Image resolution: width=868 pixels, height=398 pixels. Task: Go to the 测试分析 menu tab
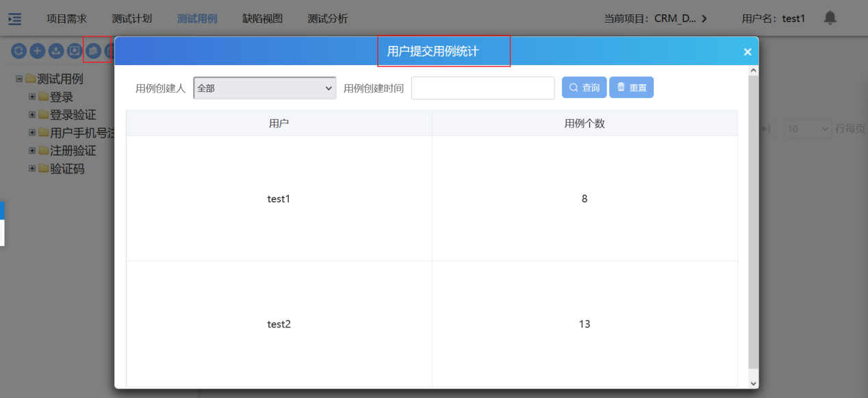pyautogui.click(x=327, y=18)
